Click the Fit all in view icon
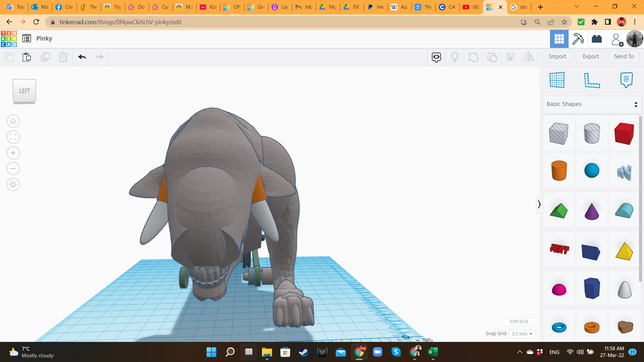Image resolution: width=644 pixels, height=362 pixels. coord(13,137)
